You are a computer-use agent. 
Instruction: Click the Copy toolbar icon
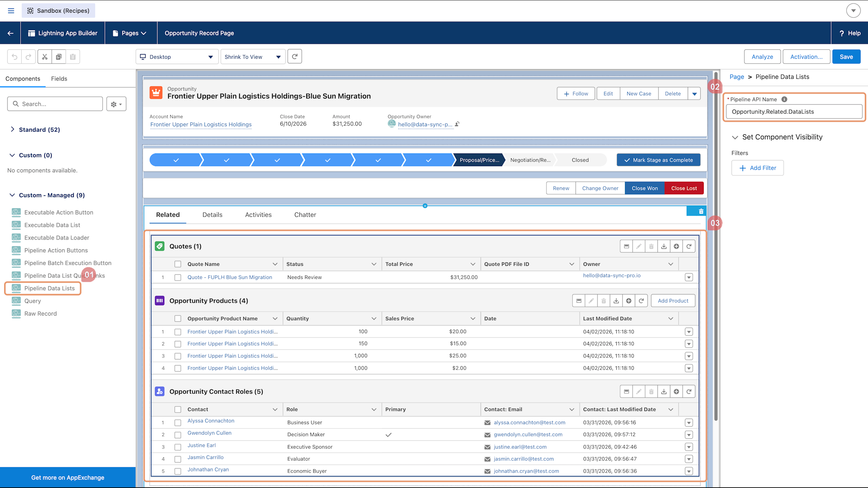click(x=59, y=56)
